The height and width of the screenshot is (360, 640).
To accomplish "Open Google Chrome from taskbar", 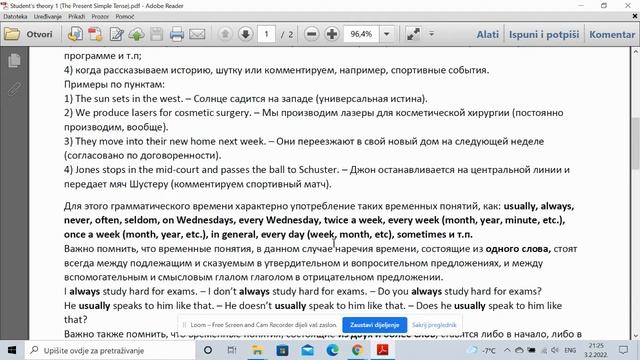I will [357, 350].
